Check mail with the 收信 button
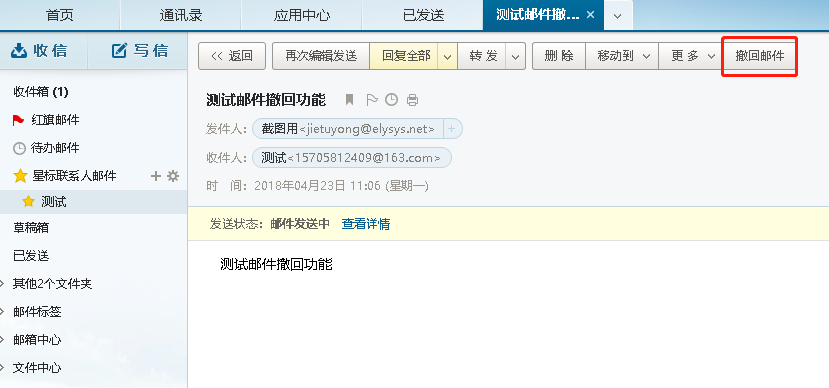The image size is (829, 388). click(39, 51)
